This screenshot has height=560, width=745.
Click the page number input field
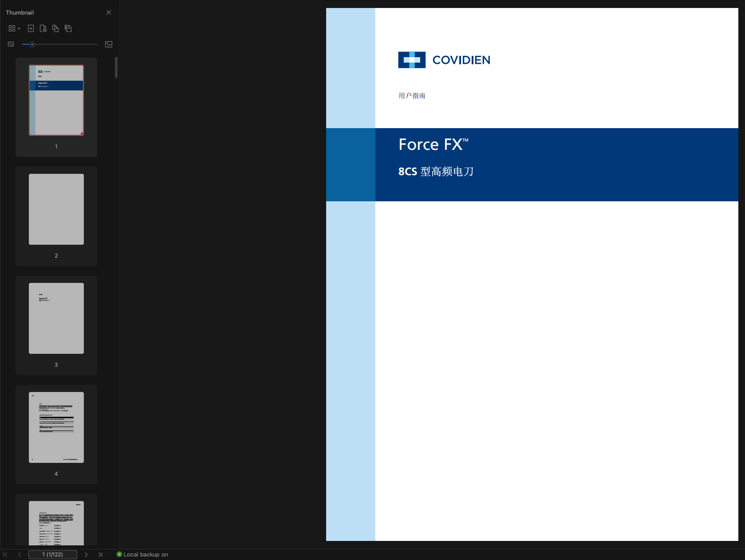[53, 555]
